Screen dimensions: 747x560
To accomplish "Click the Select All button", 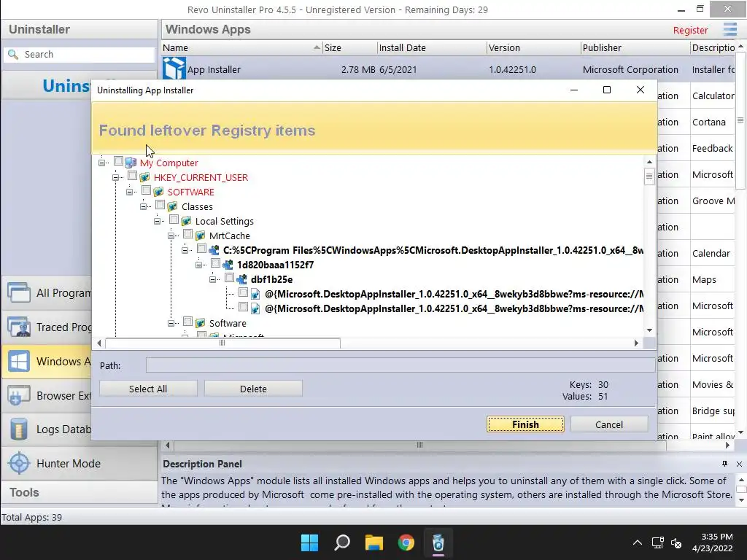I will tap(148, 389).
